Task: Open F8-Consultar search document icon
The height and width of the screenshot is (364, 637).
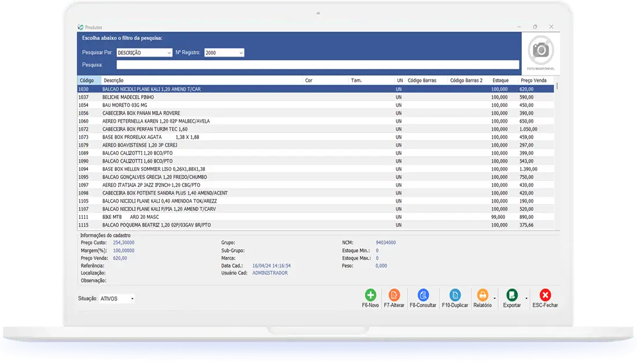Action: point(423,295)
